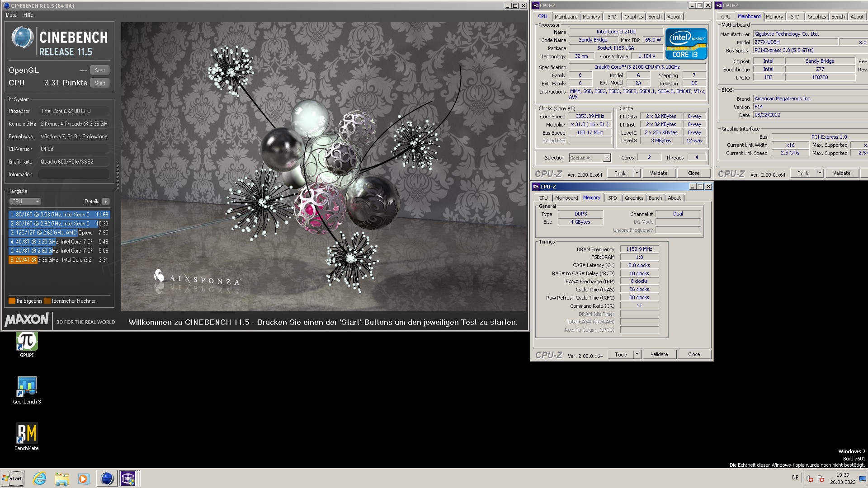This screenshot has height=488, width=868.
Task: Click the Cinebench sphere logo
Action: [x=22, y=38]
